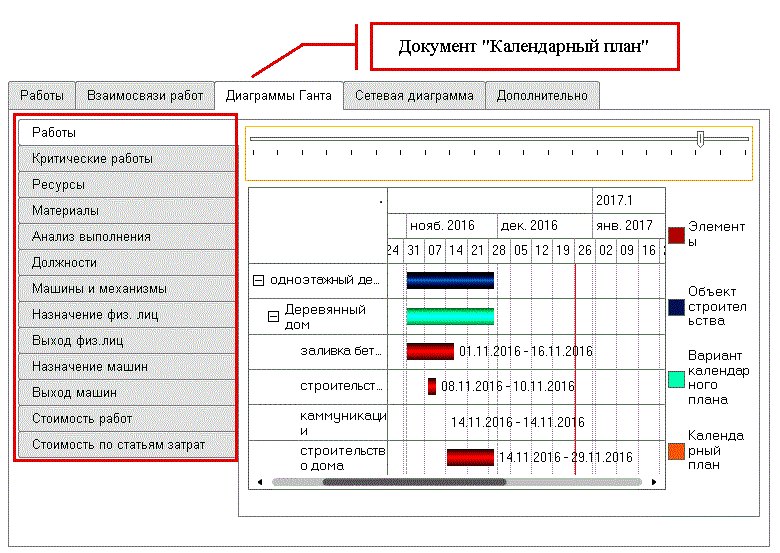Image resolution: width=780 pixels, height=553 pixels.
Task: Open the Взаимосвязи работ tab
Action: [145, 96]
